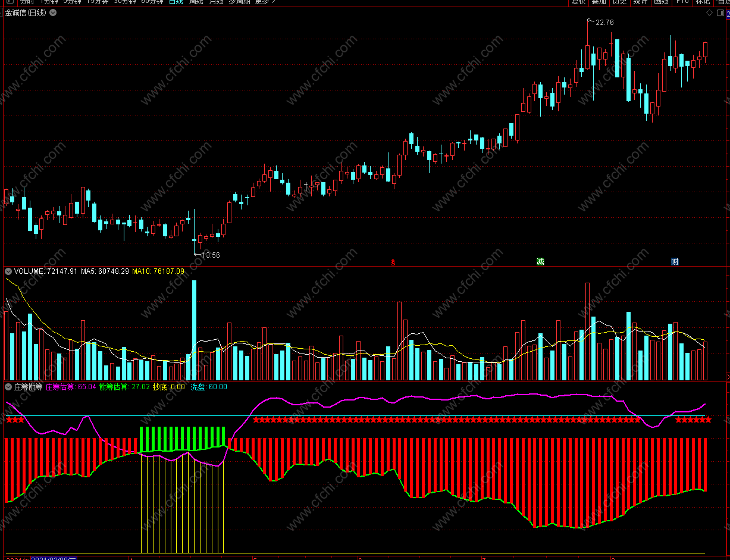Click the 庄筹估算: 65.04 value text
Image resolution: width=730 pixels, height=560 pixels.
click(x=71, y=387)
